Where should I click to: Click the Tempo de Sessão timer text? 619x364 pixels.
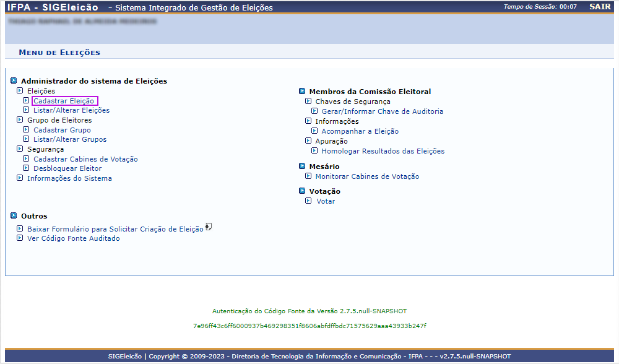point(540,7)
